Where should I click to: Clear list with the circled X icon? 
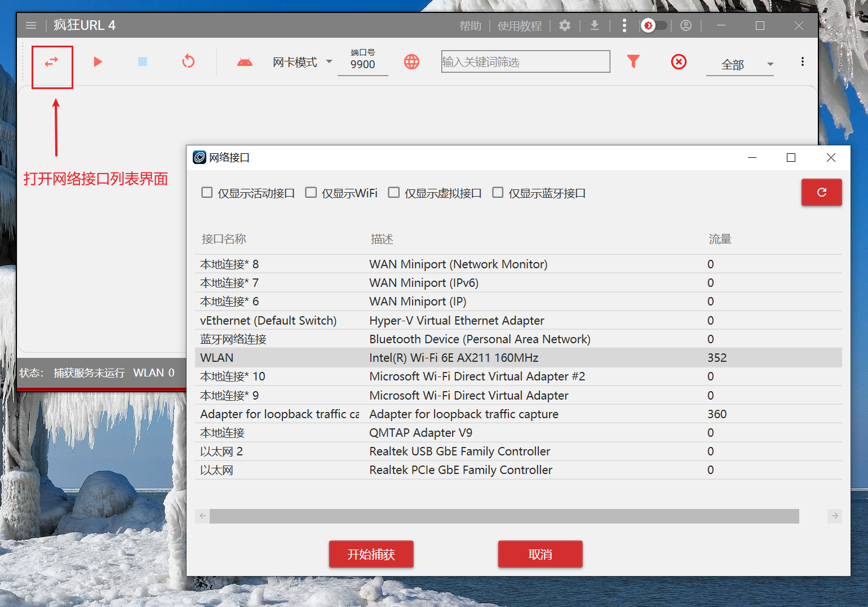tap(679, 62)
